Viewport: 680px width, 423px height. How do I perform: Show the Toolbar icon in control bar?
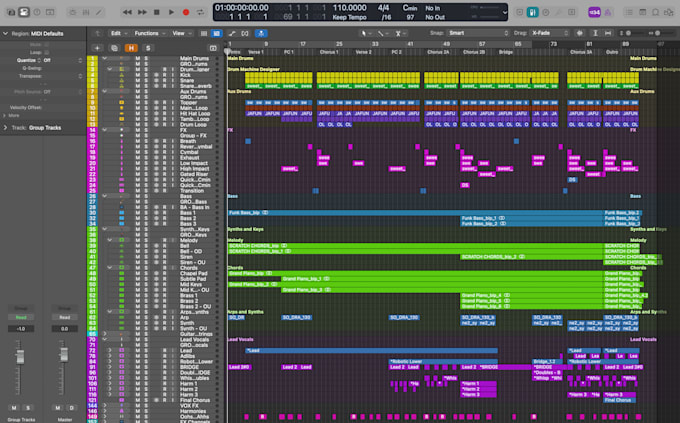50,12
